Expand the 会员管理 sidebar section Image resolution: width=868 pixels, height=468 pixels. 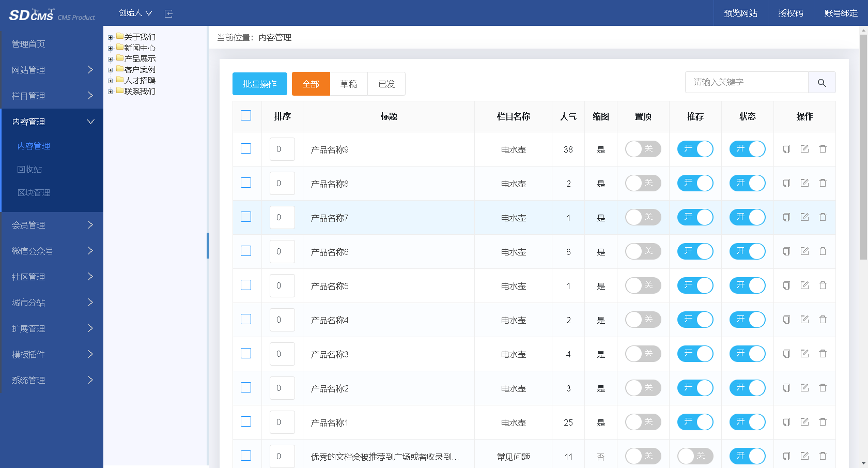pyautogui.click(x=52, y=225)
